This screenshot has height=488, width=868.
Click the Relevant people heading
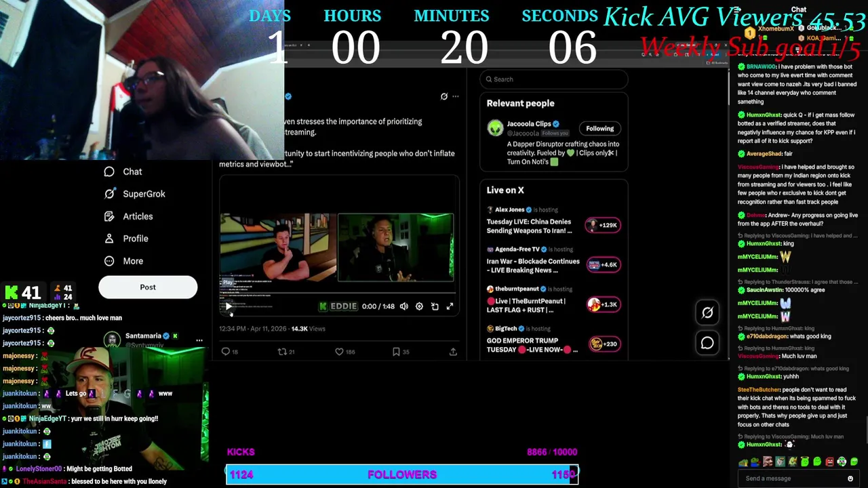520,103
